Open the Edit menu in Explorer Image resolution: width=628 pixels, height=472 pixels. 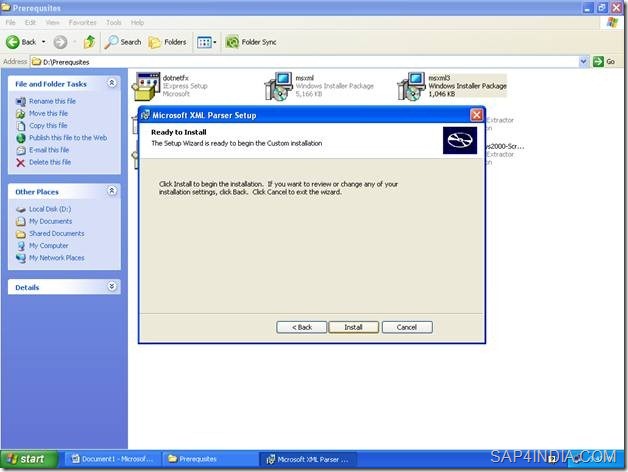click(30, 22)
